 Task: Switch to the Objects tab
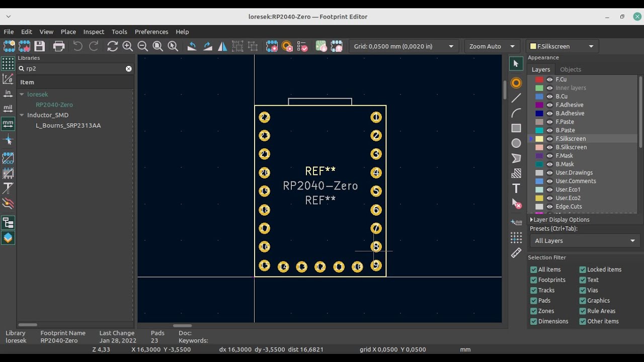[x=571, y=69]
